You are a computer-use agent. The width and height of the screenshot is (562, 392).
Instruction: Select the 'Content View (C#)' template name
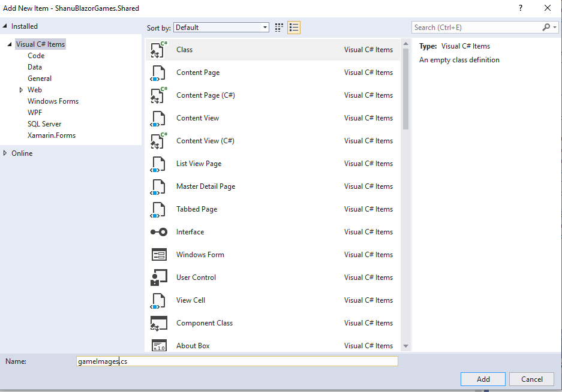tap(205, 141)
